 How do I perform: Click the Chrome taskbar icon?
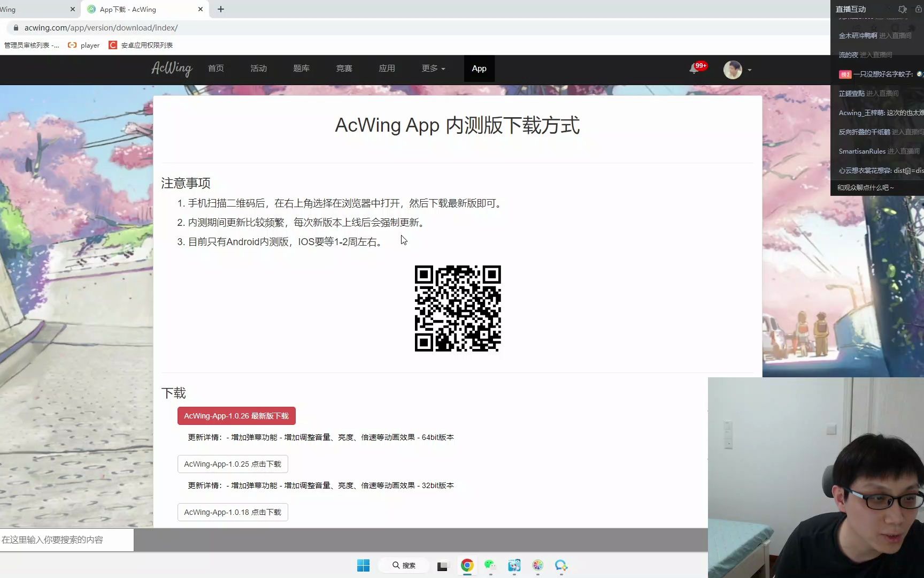pos(467,566)
